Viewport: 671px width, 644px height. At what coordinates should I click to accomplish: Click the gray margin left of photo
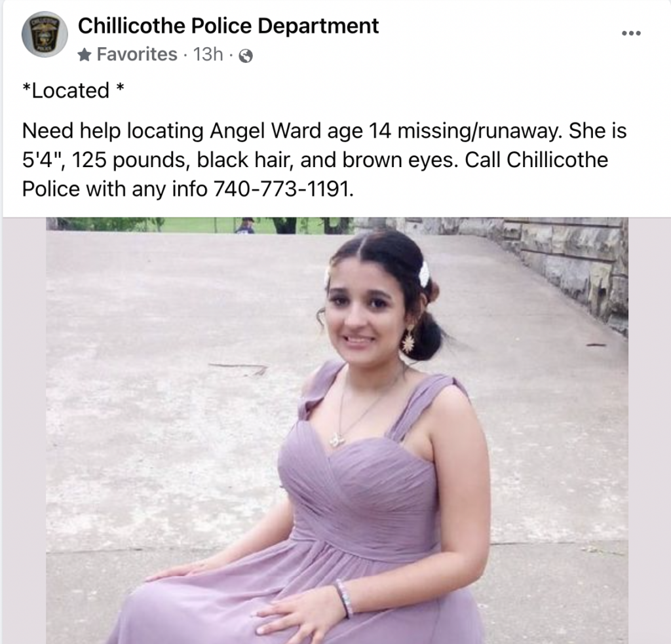(24, 430)
